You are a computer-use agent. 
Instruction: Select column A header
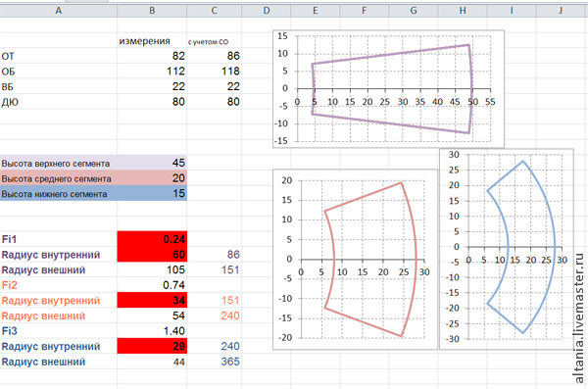coord(59,11)
